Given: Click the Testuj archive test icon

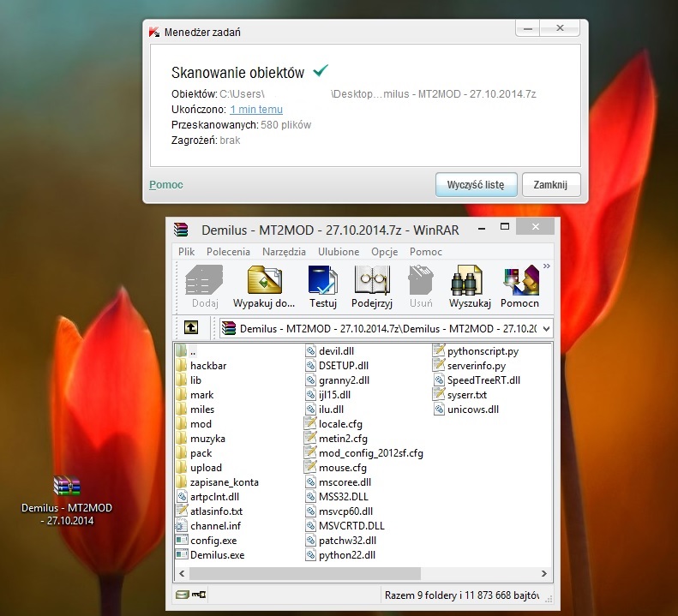Looking at the screenshot, I should pyautogui.click(x=322, y=287).
